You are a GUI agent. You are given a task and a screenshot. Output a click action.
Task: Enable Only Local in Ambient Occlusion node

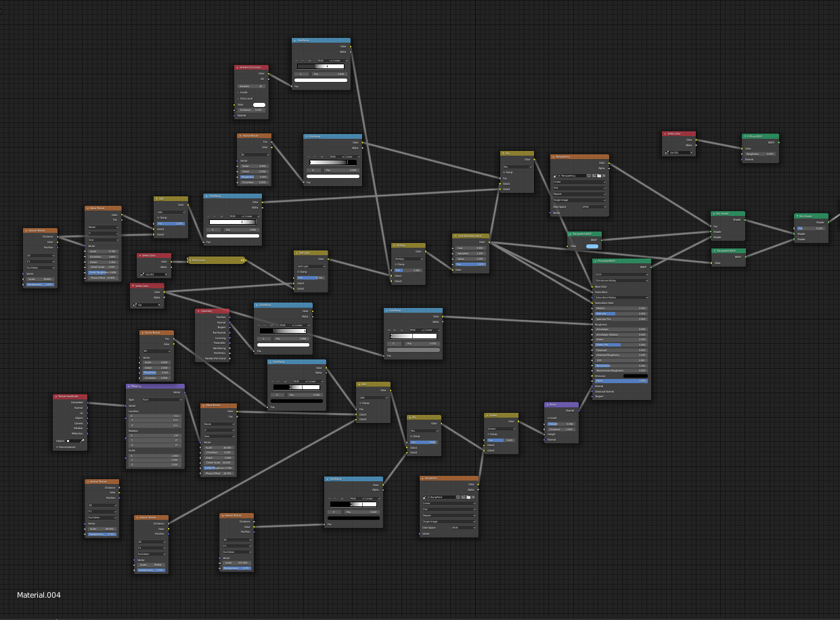[x=238, y=99]
